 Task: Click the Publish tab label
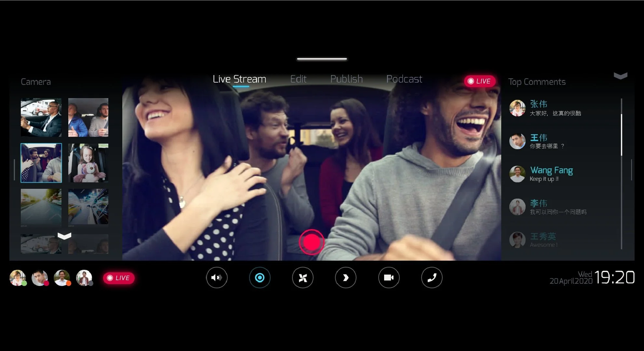346,79
